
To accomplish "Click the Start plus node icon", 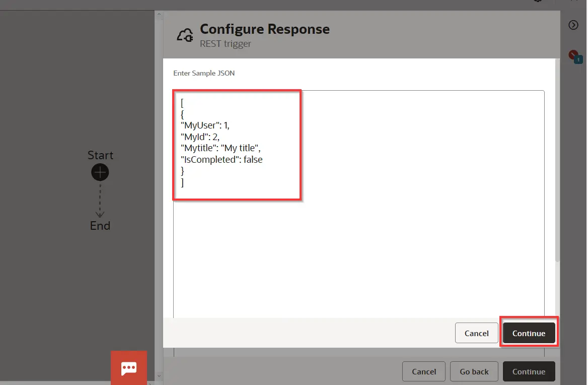I will coord(100,173).
